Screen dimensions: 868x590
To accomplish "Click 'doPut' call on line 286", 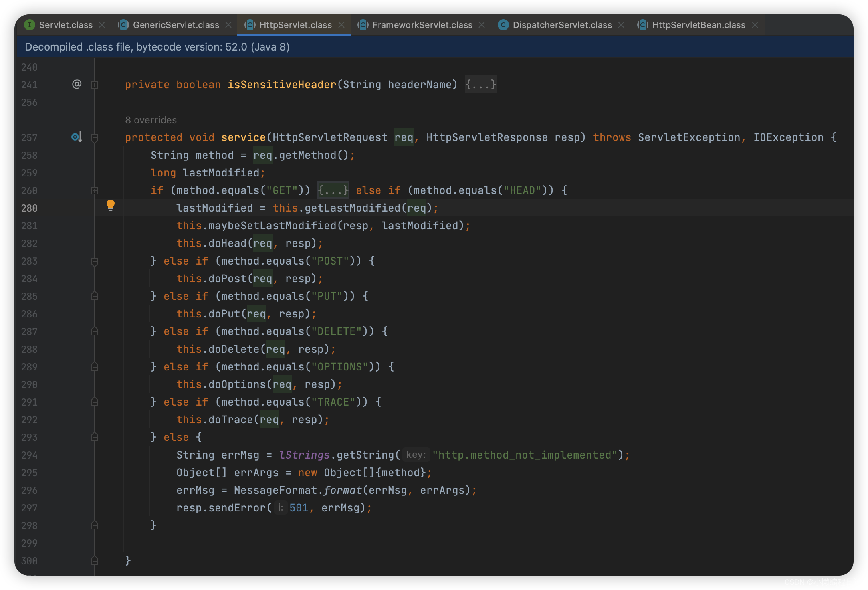I will pyautogui.click(x=224, y=314).
